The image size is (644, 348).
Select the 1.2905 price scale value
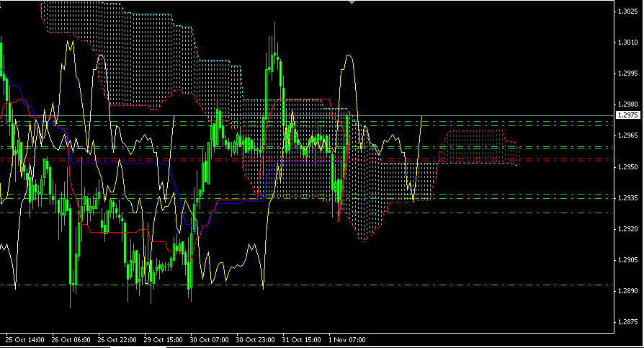pyautogui.click(x=628, y=260)
